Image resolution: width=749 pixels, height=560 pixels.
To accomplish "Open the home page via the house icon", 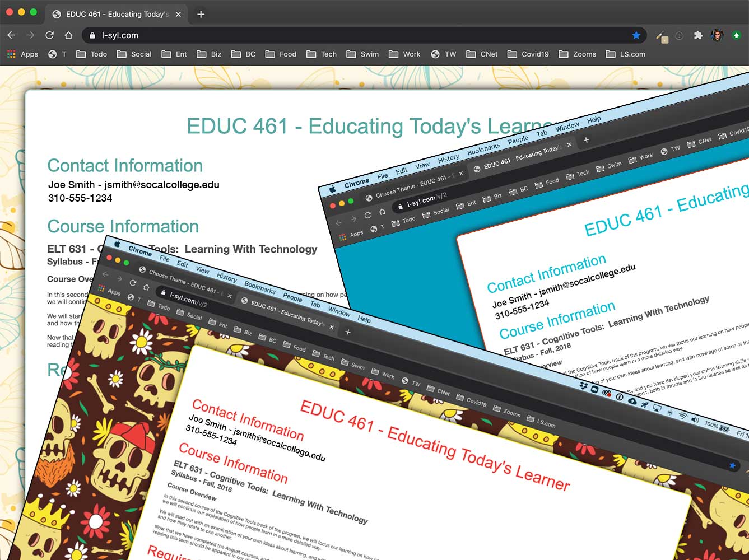I will [x=68, y=35].
